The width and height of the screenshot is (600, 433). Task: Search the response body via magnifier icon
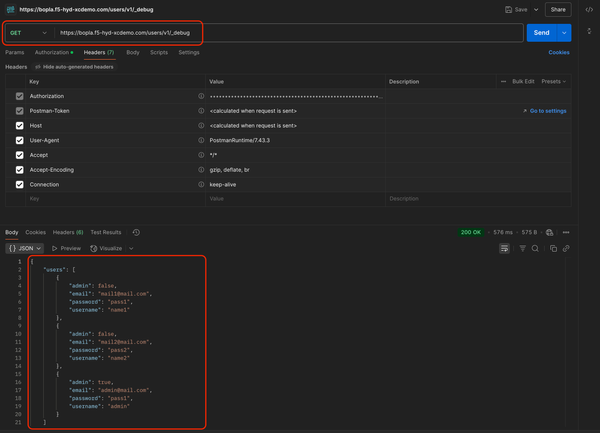point(535,248)
